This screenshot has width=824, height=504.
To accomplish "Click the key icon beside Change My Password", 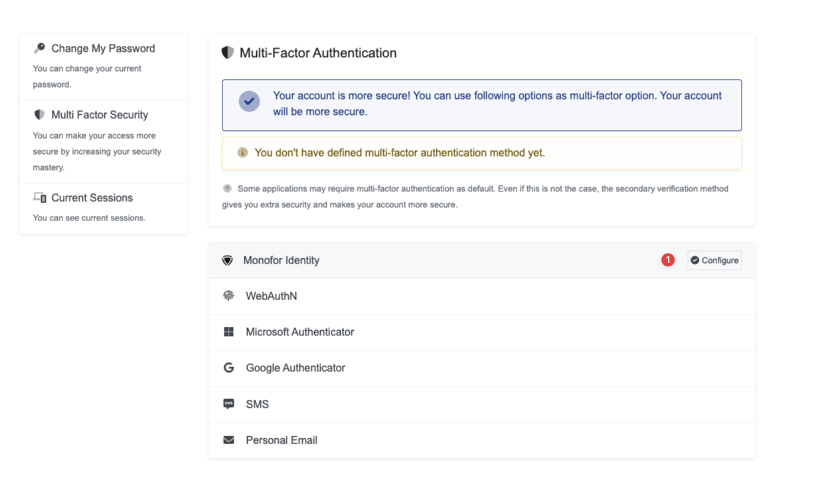I will (40, 48).
